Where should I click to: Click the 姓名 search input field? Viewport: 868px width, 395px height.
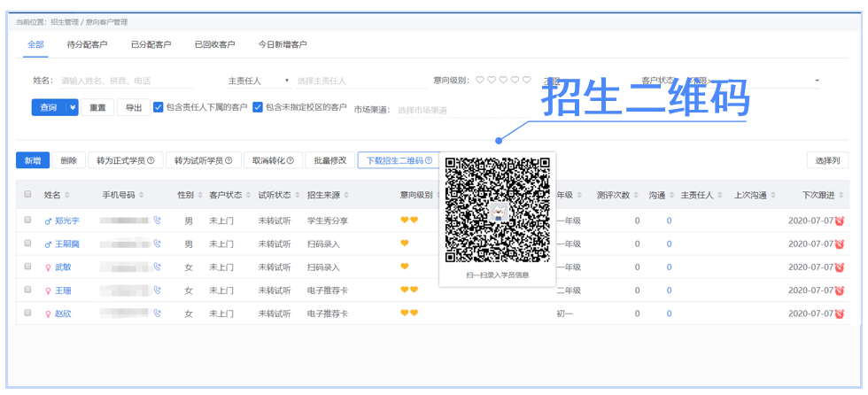[x=124, y=81]
